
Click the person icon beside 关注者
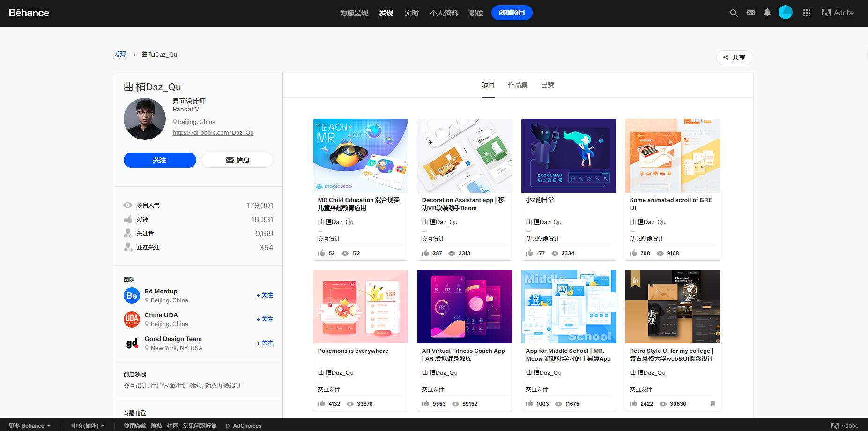tap(128, 233)
